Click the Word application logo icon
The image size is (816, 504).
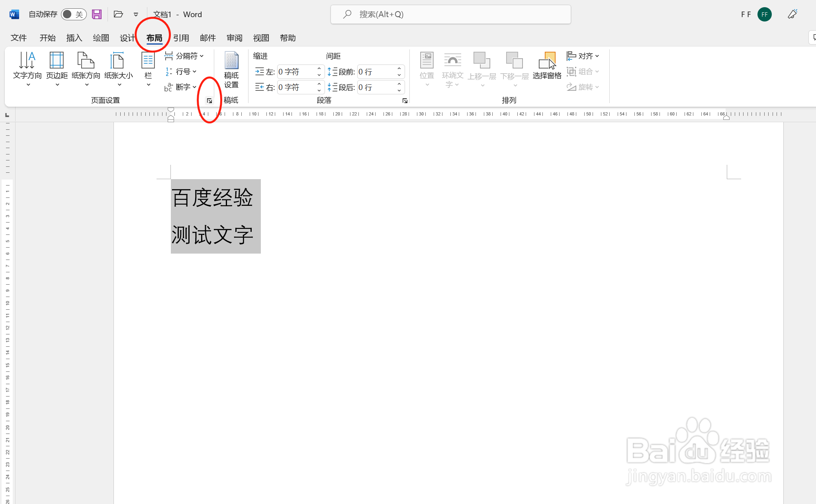(14, 14)
